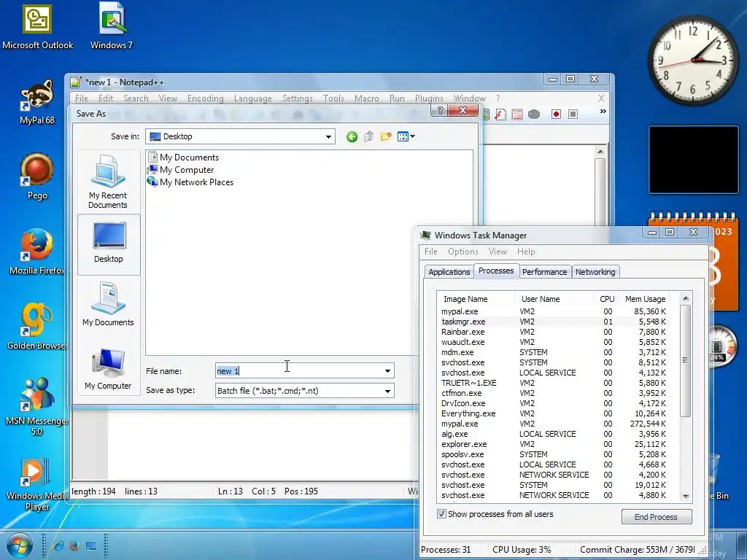Click Notepad++ editor vertical scrollbar up arrow

click(600, 152)
